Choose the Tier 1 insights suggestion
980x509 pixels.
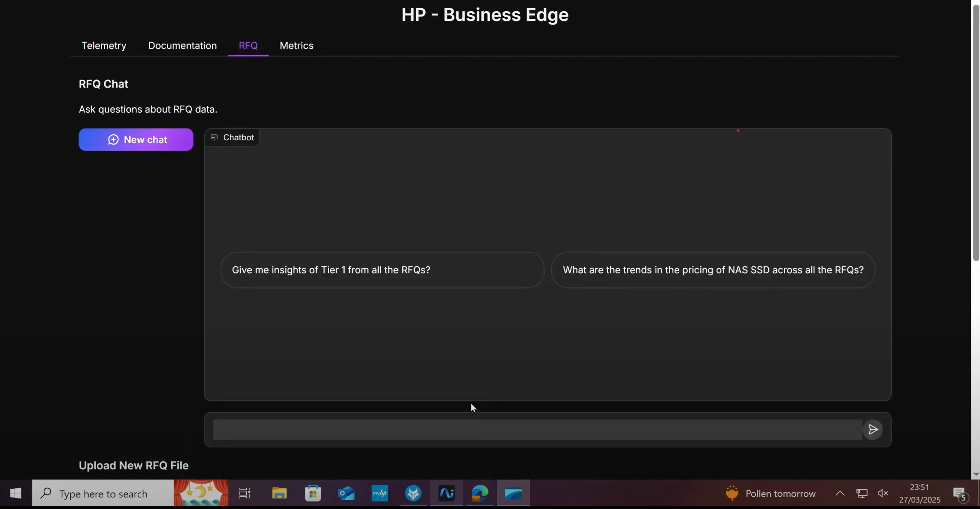(x=382, y=270)
